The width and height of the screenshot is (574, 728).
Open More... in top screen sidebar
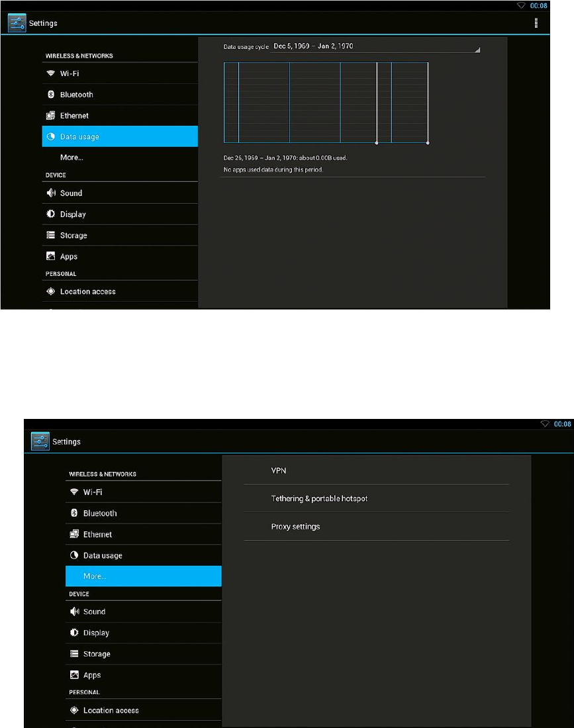72,158
